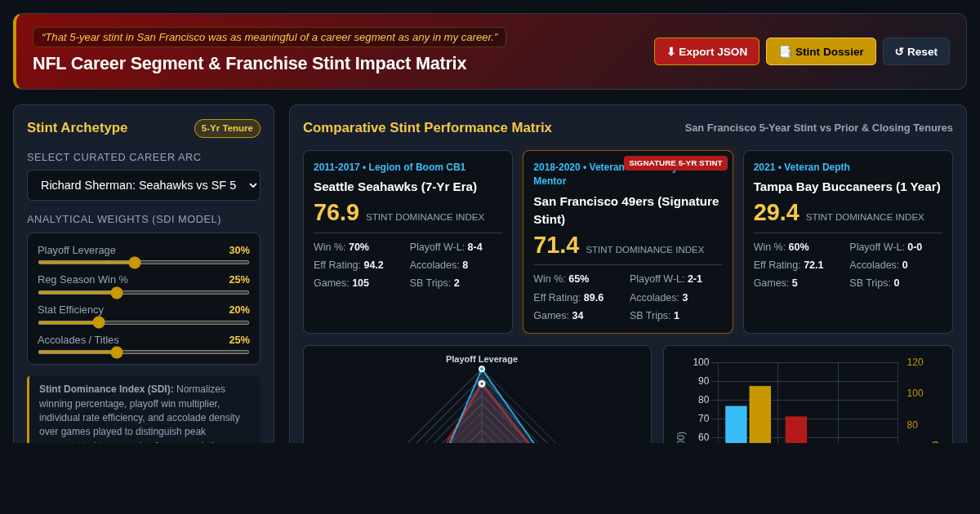Click the Games: 34 stat
The width and height of the screenshot is (980, 514).
pos(559,316)
